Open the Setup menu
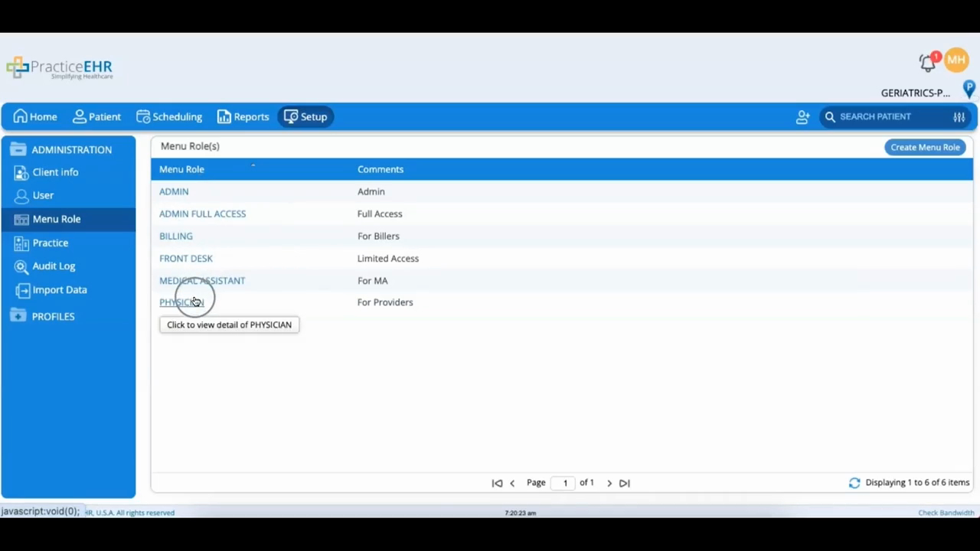Viewport: 980px width, 551px height. (305, 116)
